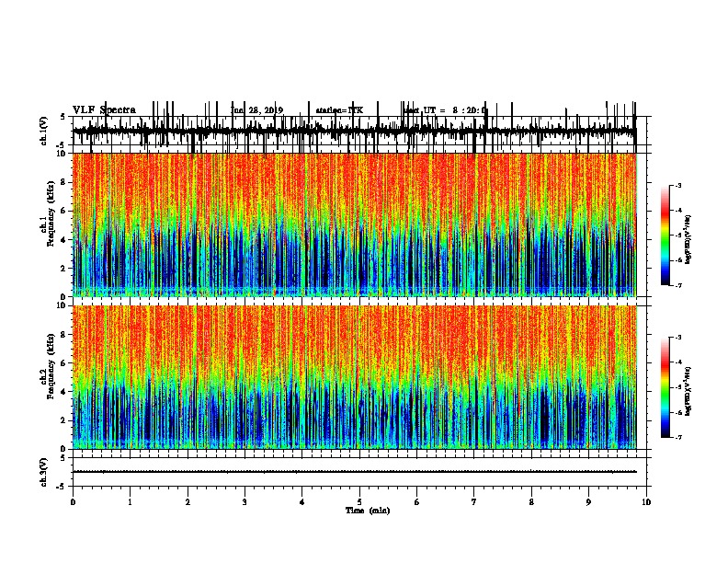Click the "10" tick on the time axis
This screenshot has width=728, height=563.
[x=646, y=502]
